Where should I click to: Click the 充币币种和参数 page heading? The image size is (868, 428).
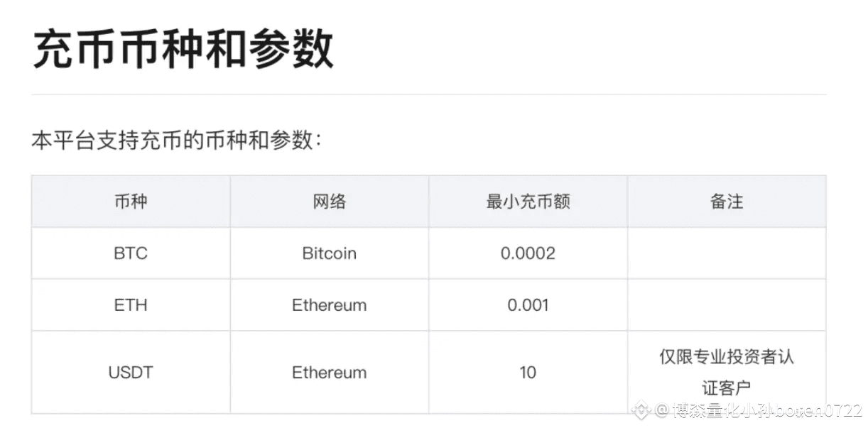(x=183, y=49)
